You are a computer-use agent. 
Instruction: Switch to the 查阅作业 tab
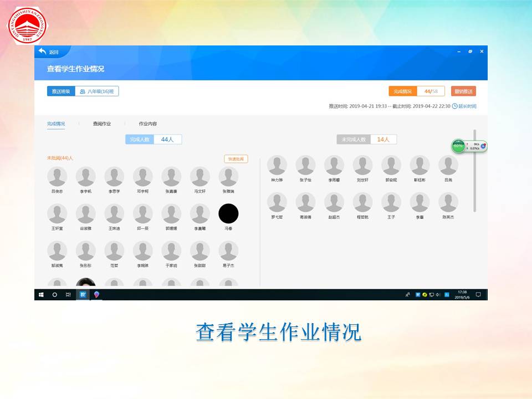[x=102, y=124]
